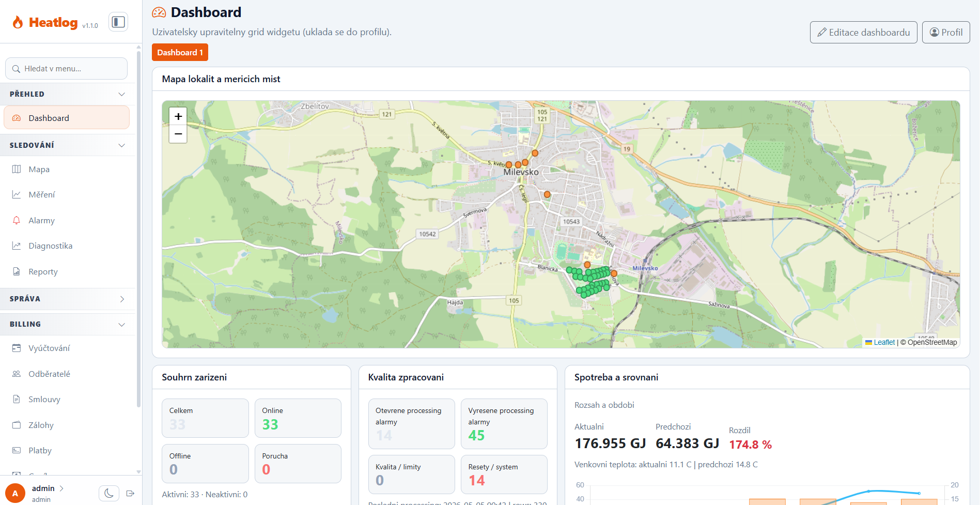Click the Porucha 0 card
The width and height of the screenshot is (980, 505).
click(x=298, y=464)
